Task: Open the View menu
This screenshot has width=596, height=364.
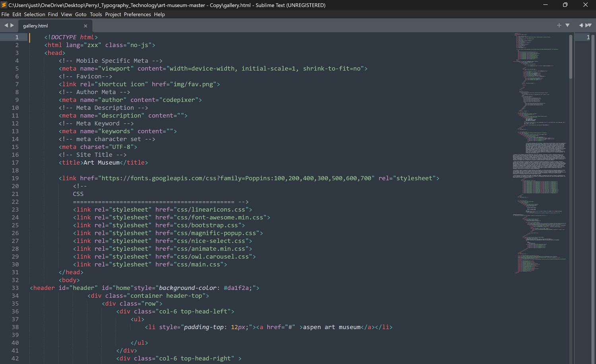Action: 66,14
